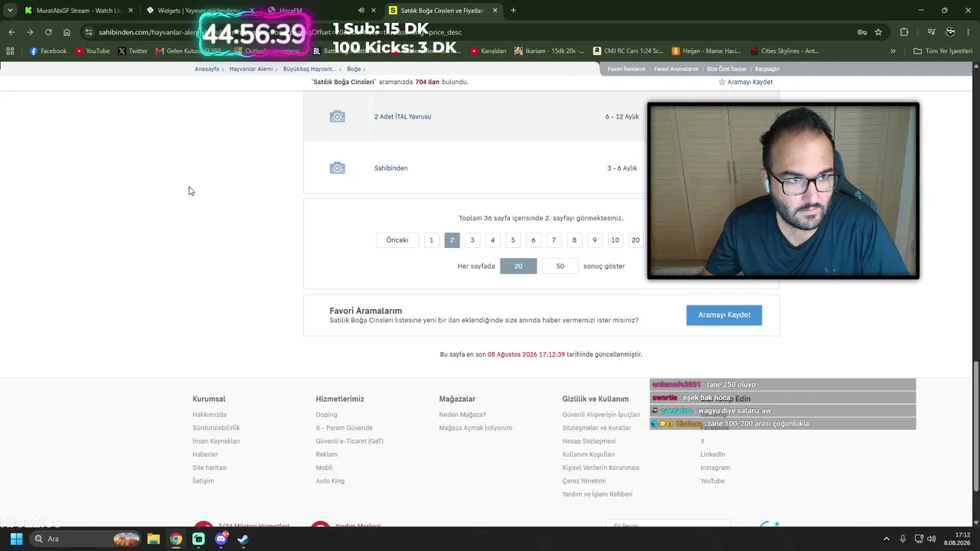Open the taskbar volume control
980x551 pixels.
(x=933, y=539)
